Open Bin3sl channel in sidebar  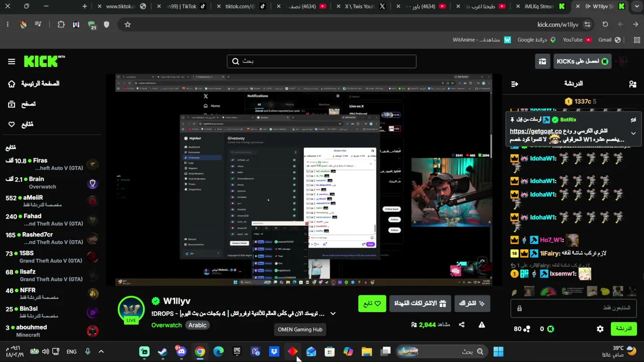click(x=52, y=312)
